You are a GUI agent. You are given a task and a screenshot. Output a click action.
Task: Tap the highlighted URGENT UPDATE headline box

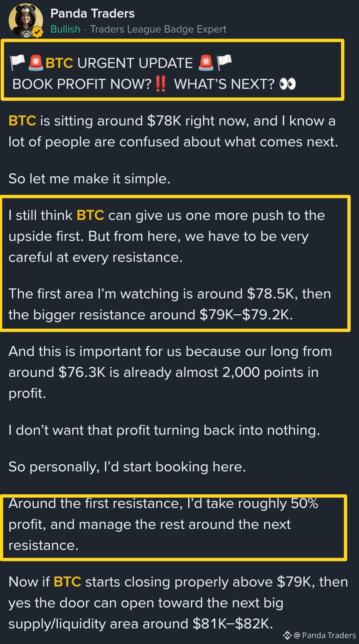(172, 70)
